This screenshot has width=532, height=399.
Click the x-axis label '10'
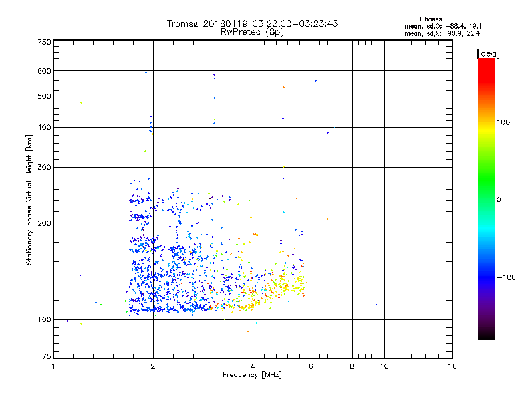(384, 366)
